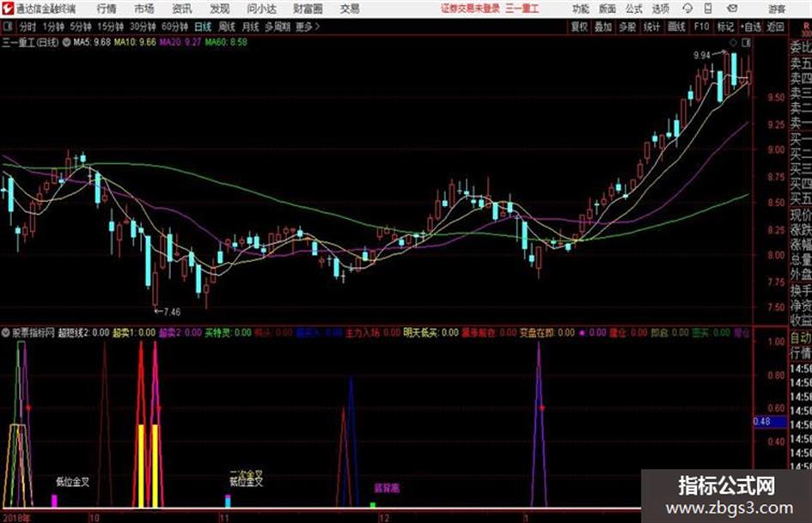Click the MA20: 9.27 indicator value
The height and width of the screenshot is (523, 812).
[x=180, y=42]
